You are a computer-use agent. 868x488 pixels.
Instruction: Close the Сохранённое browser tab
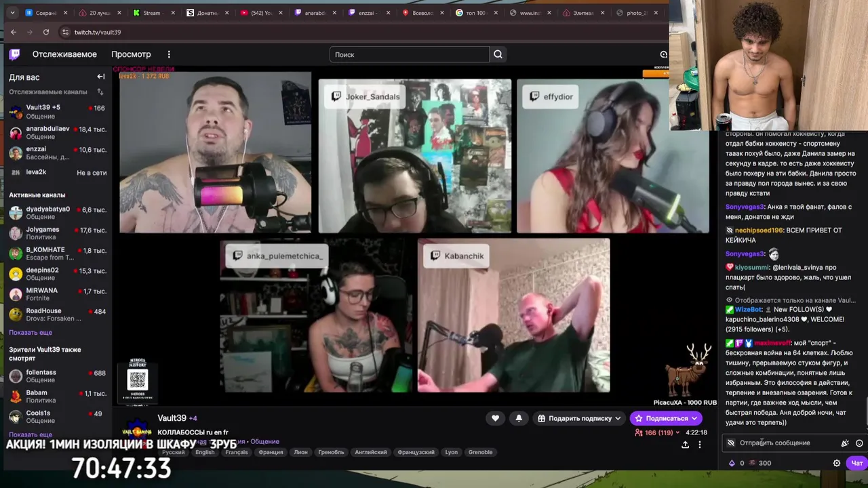point(66,13)
